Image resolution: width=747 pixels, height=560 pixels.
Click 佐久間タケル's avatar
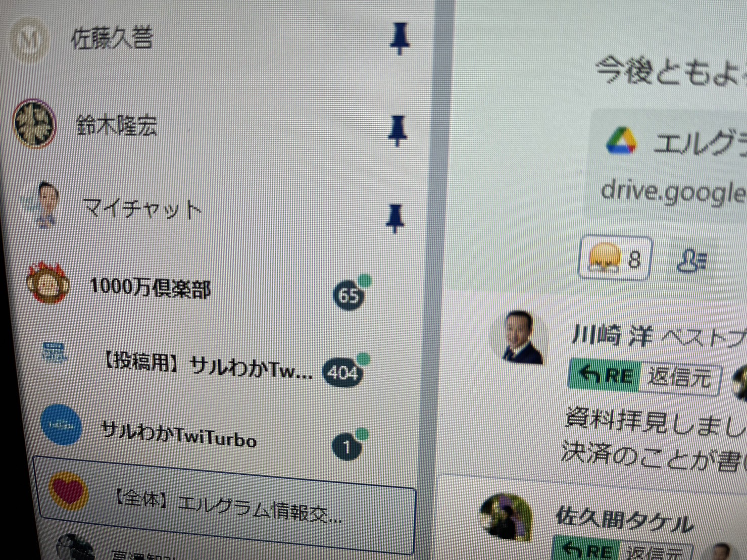(505, 516)
